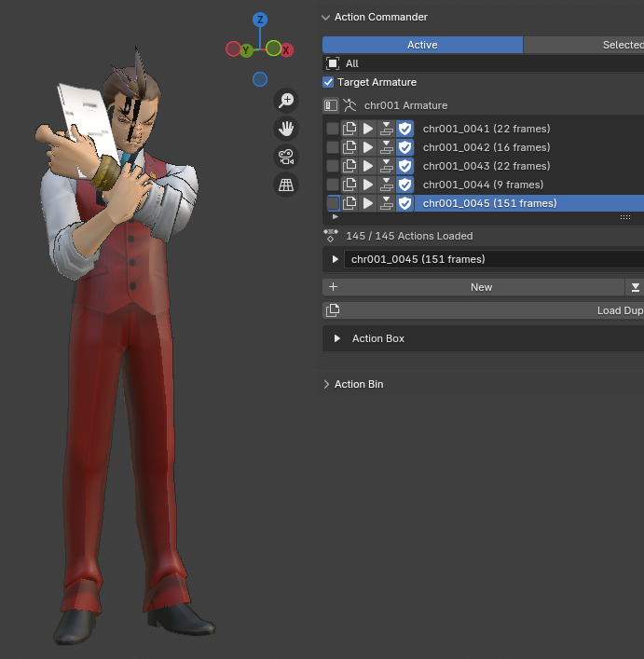Switch to the Active tab
644x659 pixels.
point(422,45)
